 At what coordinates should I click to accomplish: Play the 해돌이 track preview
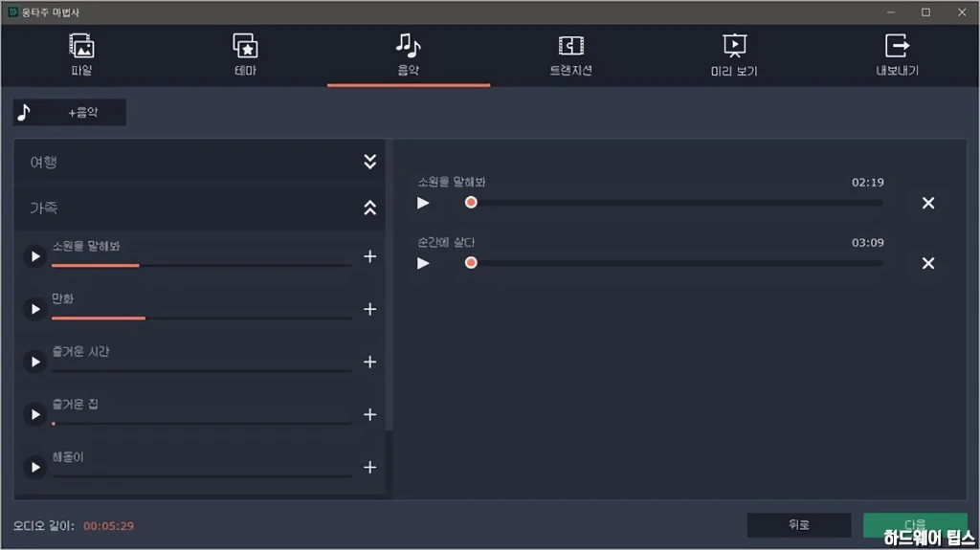coord(35,468)
